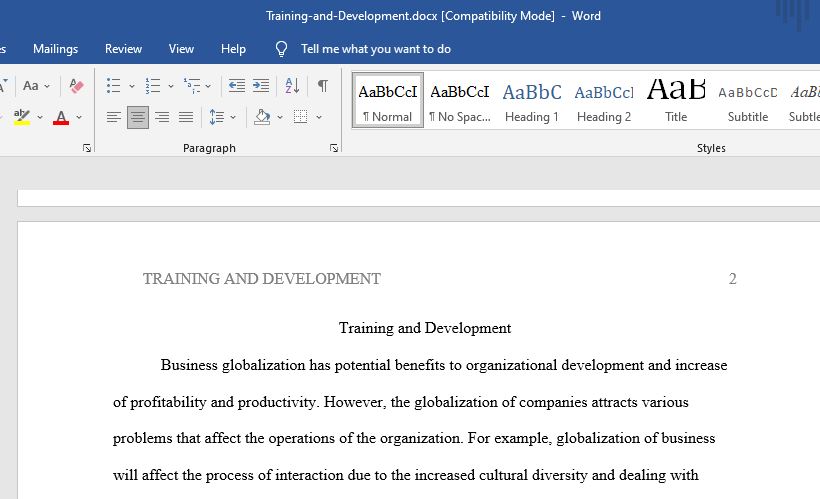This screenshot has width=820, height=499.
Task: Decrease the paragraph indent
Action: coord(237,85)
